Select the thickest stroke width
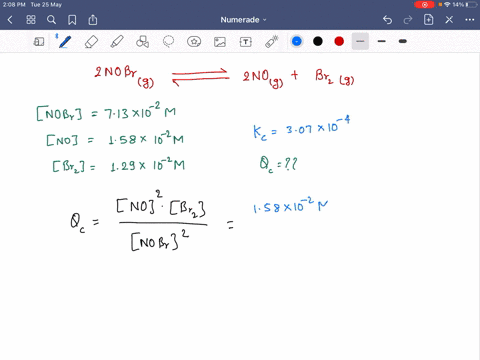Viewport: 480px width, 360px height. pyautogui.click(x=403, y=41)
